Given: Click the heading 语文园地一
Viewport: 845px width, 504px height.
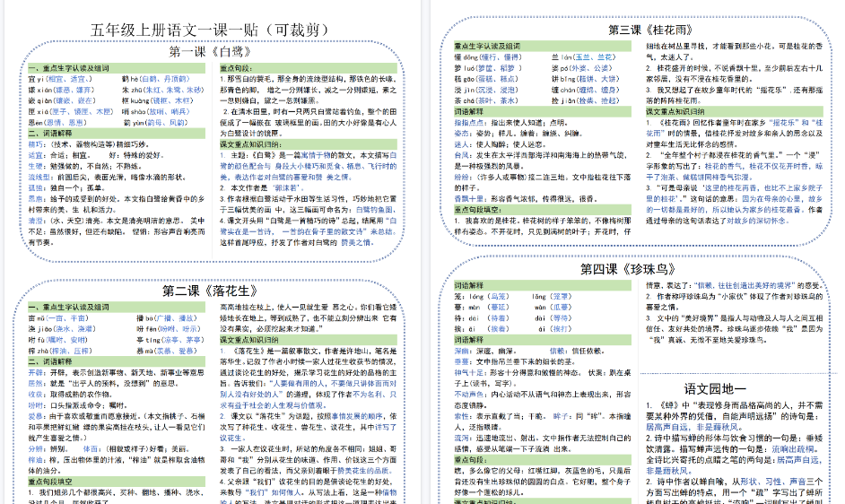Looking at the screenshot, I should click(715, 388).
